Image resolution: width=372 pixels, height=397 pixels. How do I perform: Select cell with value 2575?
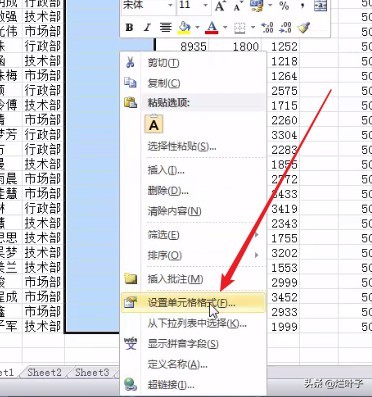click(284, 91)
